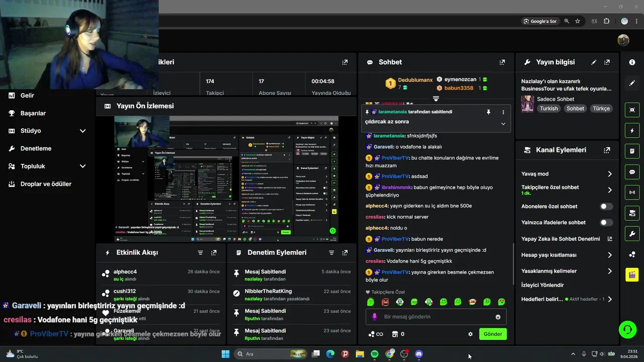Viewport: 644px width, 362px height.
Task: Open Gelir in the left sidebar
Action: (x=27, y=96)
